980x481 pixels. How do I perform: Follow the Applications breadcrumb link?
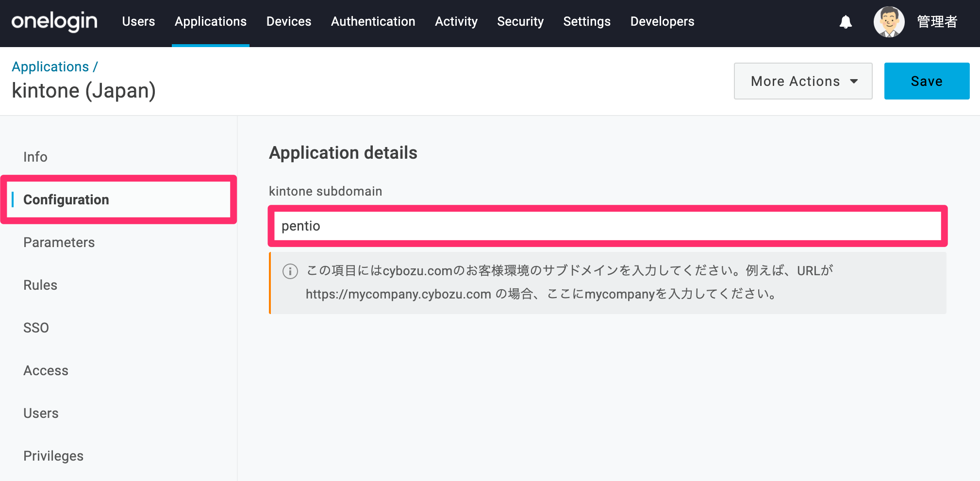coord(50,66)
